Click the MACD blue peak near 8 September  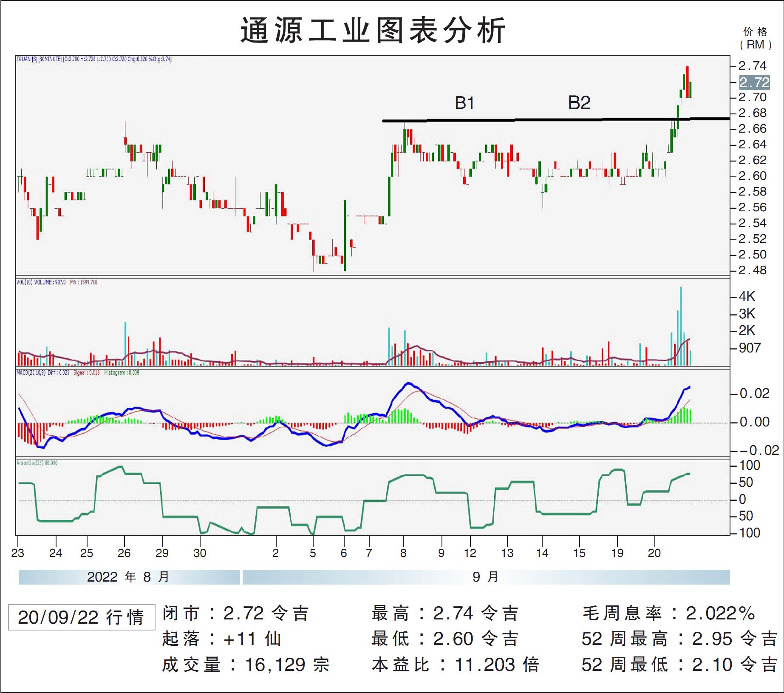[409, 383]
